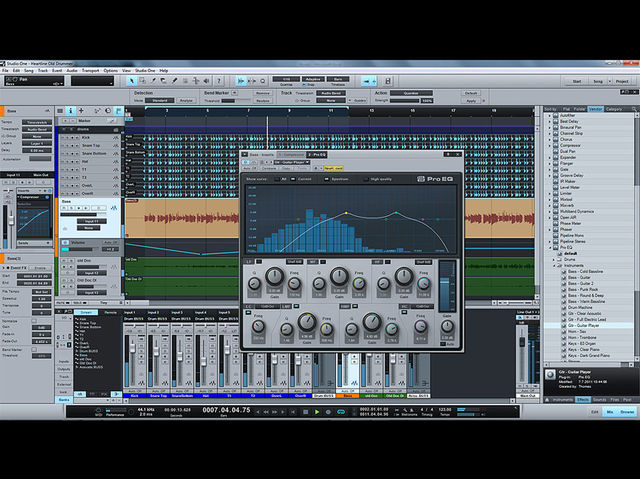Open the Studio One menu
Viewport: 640px width, 479px height.
[145, 71]
